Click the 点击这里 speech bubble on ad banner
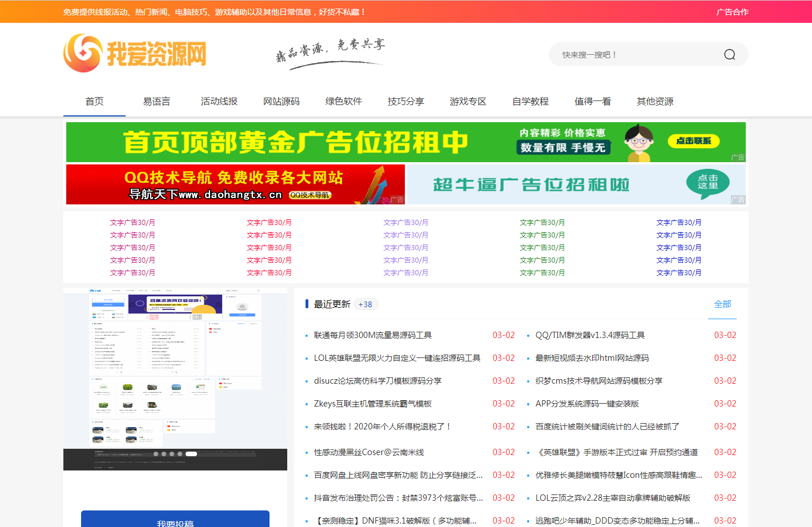The width and height of the screenshot is (812, 527). [x=708, y=184]
